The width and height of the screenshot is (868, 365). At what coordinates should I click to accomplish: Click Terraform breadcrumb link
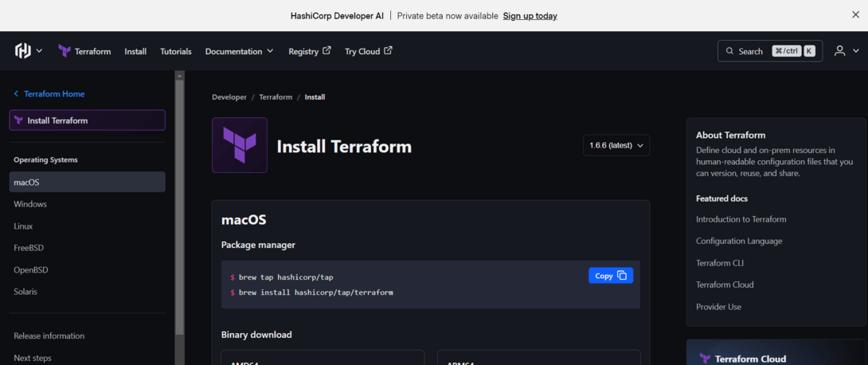coord(276,97)
